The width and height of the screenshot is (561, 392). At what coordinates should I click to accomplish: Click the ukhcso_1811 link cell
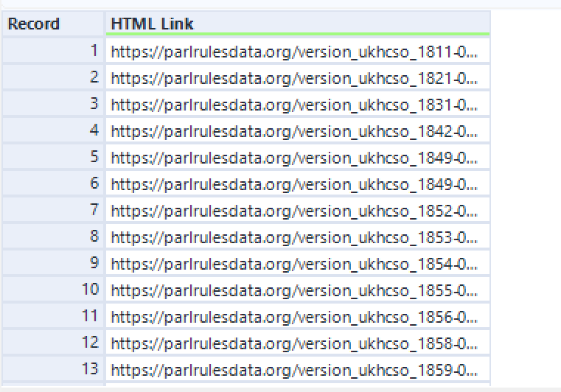coord(298,50)
